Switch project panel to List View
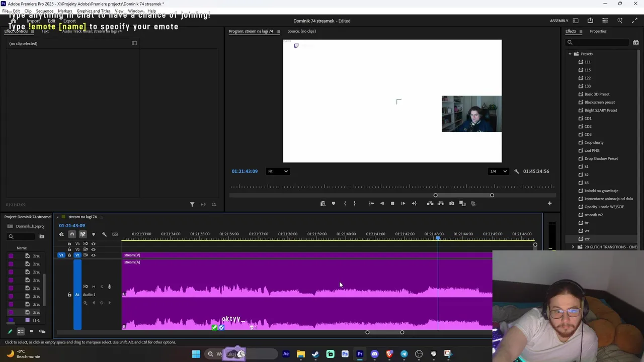Viewport: 644px width, 362px height. pos(21,332)
